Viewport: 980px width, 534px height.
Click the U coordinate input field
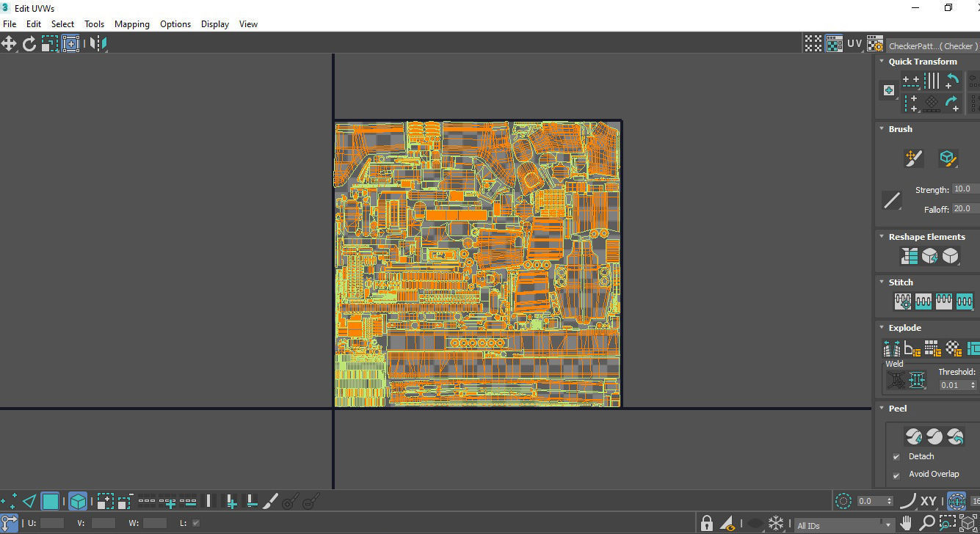[x=52, y=523]
